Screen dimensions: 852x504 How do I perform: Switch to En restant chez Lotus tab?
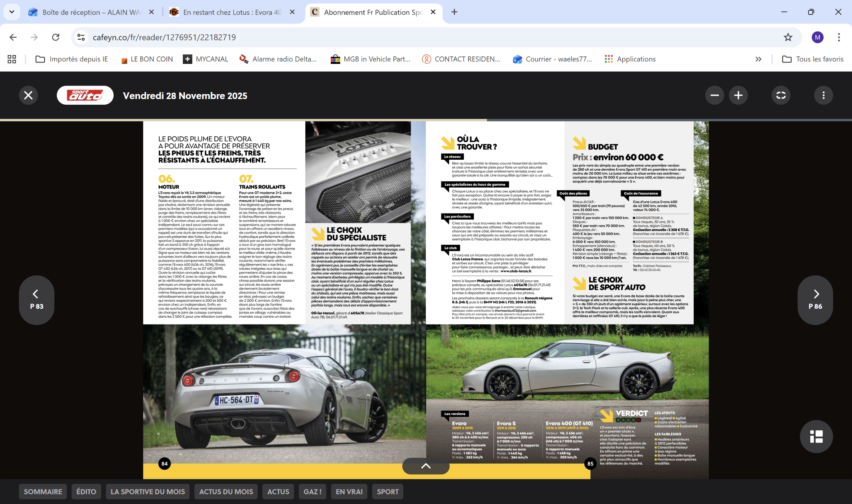[x=231, y=12]
